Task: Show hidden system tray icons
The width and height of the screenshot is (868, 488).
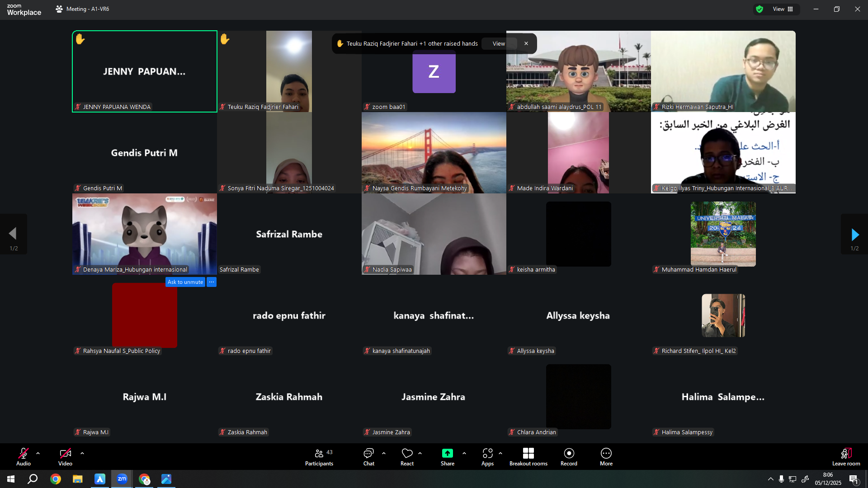Action: (x=770, y=479)
